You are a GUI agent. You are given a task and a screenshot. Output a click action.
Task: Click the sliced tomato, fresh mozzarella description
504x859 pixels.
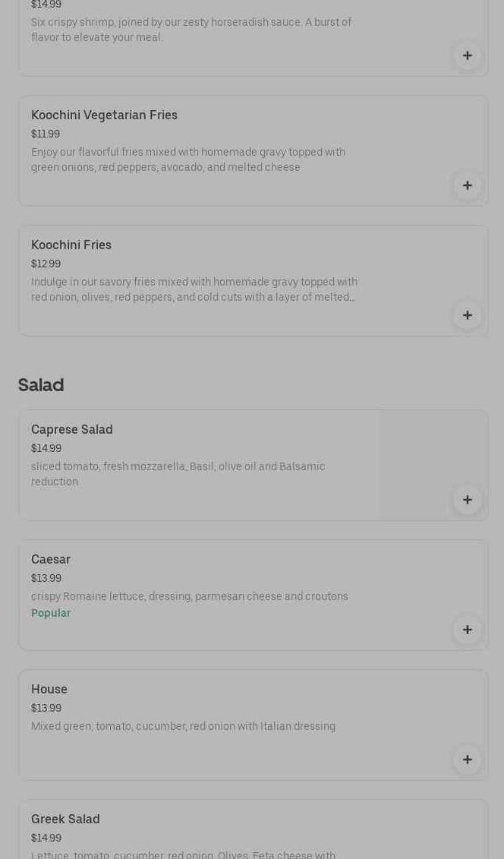click(x=178, y=474)
